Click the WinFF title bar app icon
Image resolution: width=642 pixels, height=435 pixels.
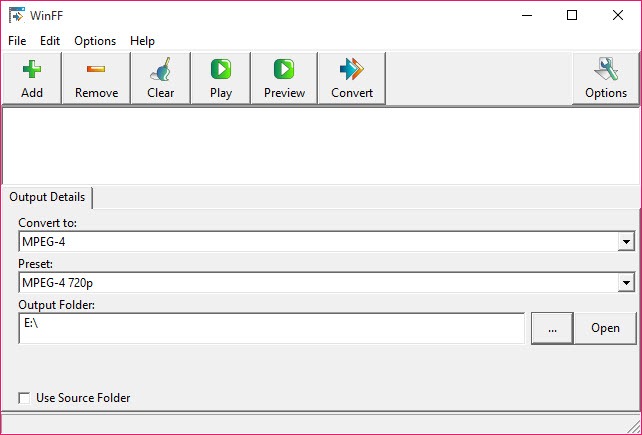pyautogui.click(x=17, y=15)
